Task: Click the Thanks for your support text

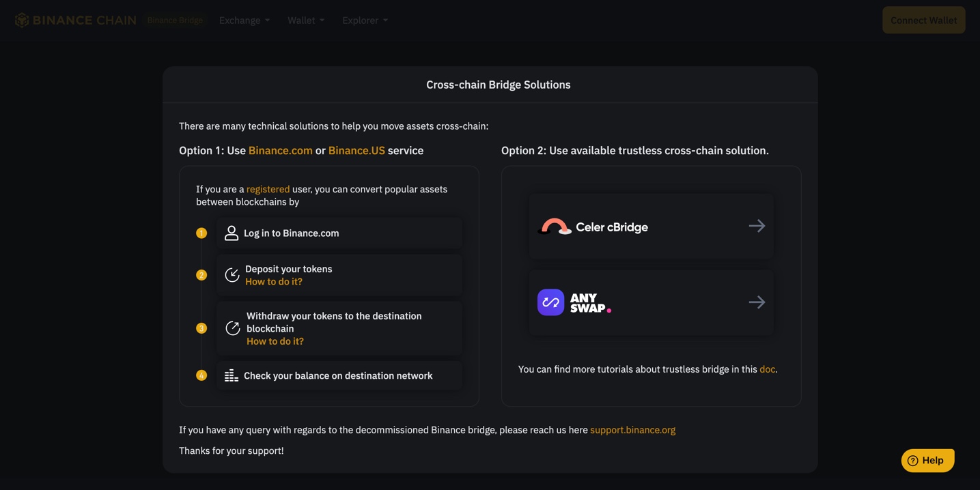Action: 232,451
